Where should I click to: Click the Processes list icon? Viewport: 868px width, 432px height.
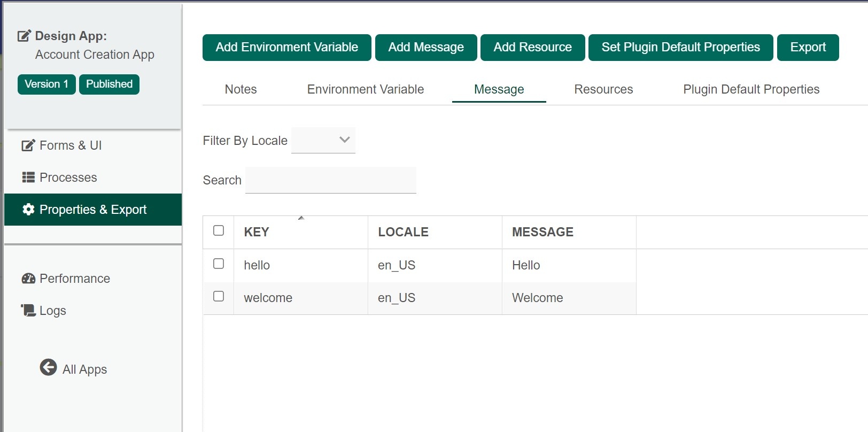pyautogui.click(x=28, y=178)
